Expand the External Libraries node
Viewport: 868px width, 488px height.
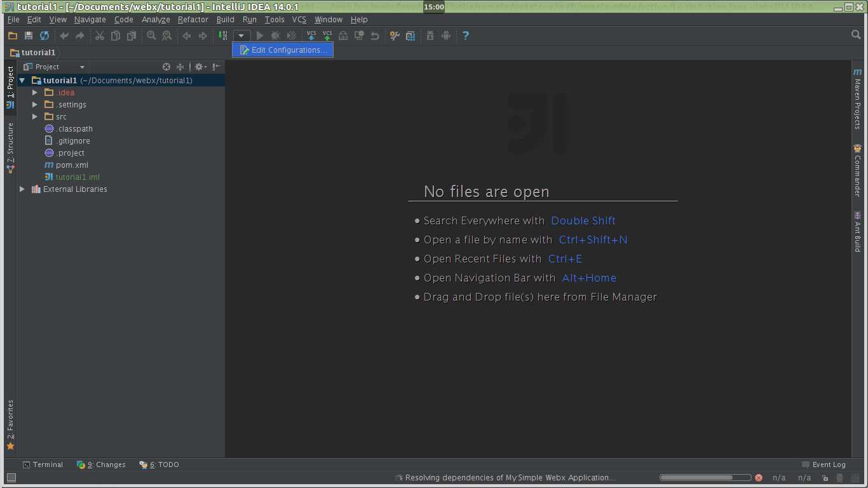coord(22,189)
